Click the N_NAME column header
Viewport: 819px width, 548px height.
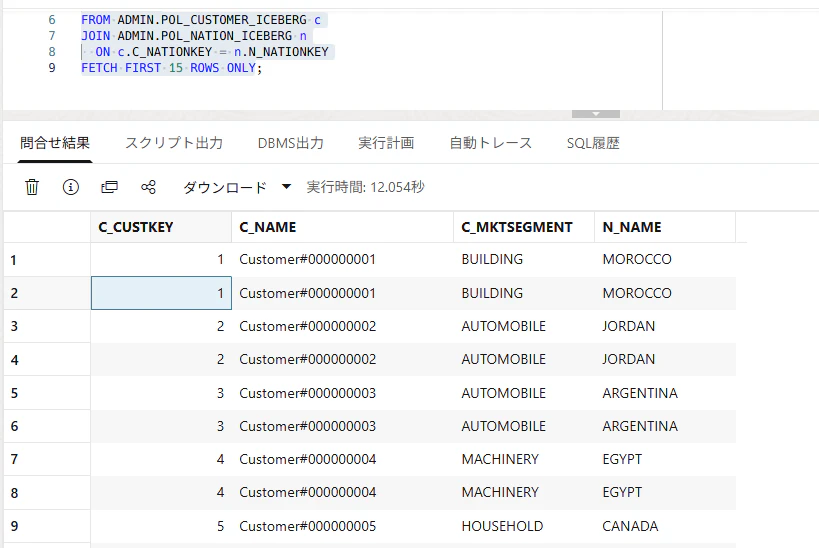[665, 227]
